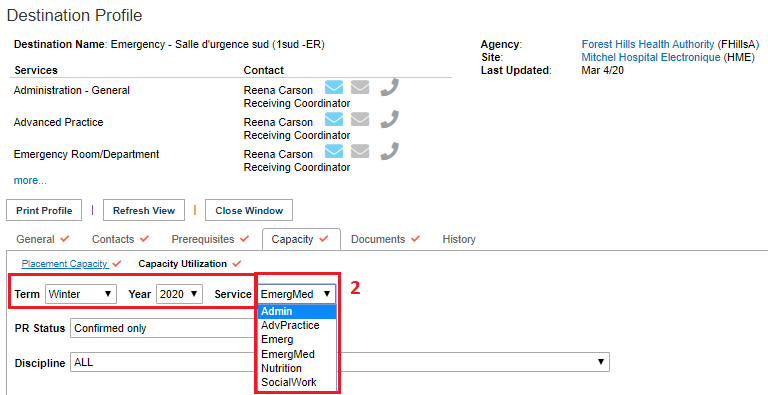This screenshot has width=768, height=395.
Task: Open the Placement Capacity link
Action: pos(64,264)
